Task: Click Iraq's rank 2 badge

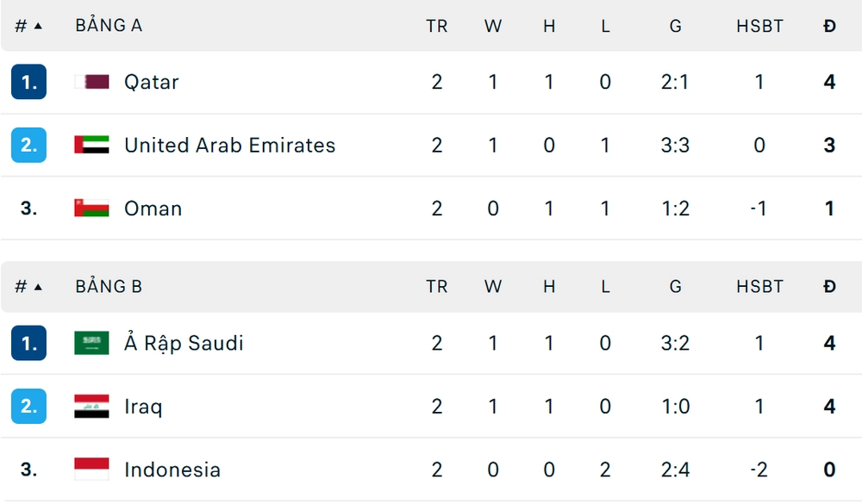Action: 28,406
